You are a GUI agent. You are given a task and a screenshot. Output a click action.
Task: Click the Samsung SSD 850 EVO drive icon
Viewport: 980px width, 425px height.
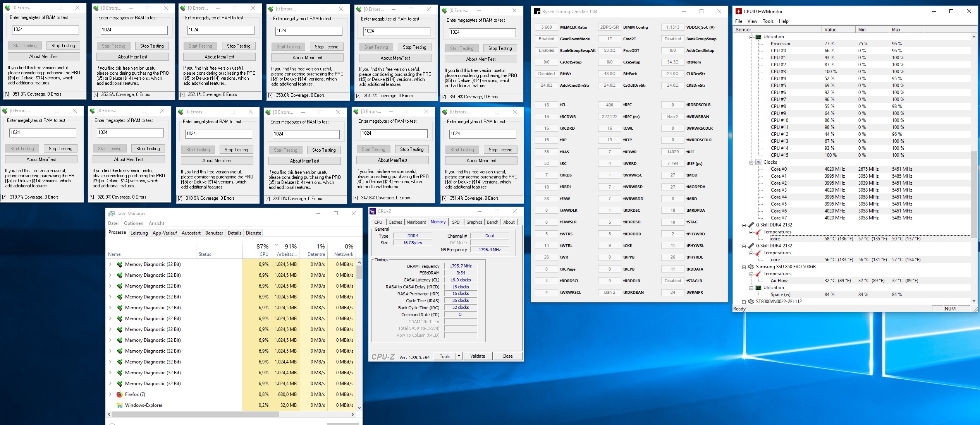[x=751, y=267]
